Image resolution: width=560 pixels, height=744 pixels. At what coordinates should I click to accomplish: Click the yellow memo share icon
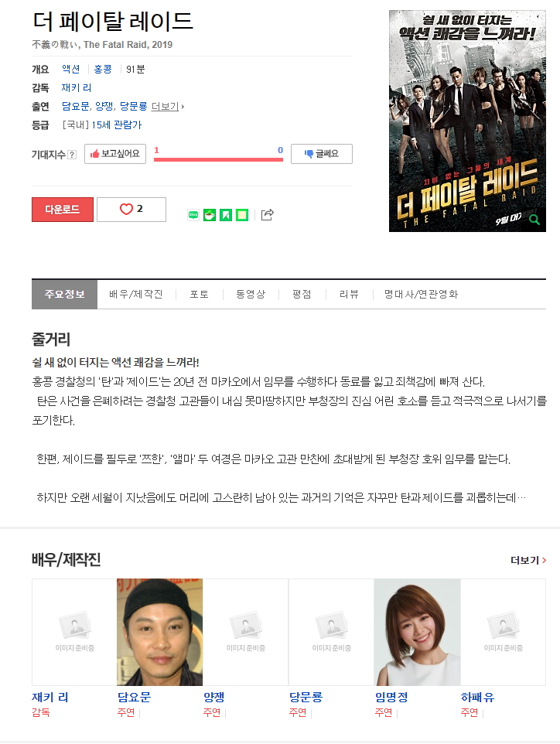(x=242, y=215)
